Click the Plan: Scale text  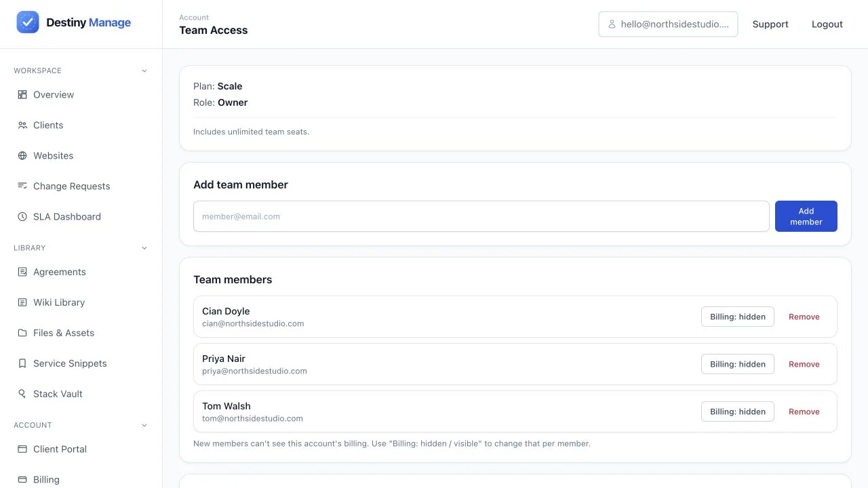point(218,86)
